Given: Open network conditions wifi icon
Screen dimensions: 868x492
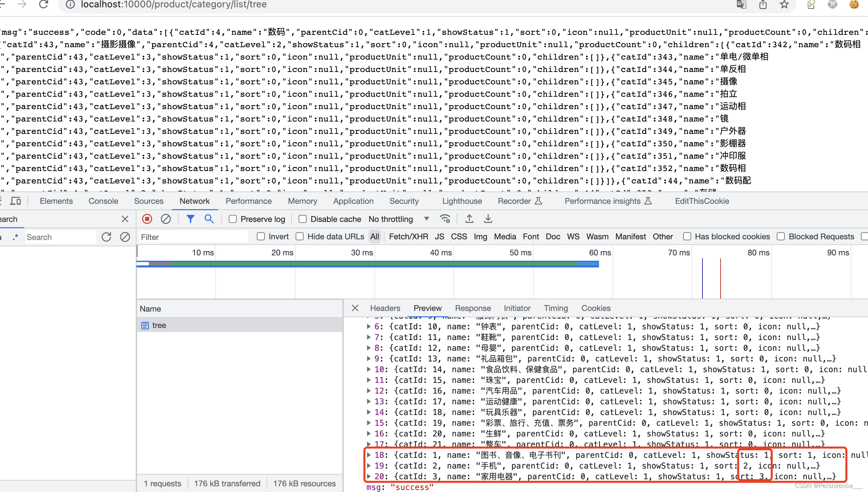Looking at the screenshot, I should tap(445, 219).
